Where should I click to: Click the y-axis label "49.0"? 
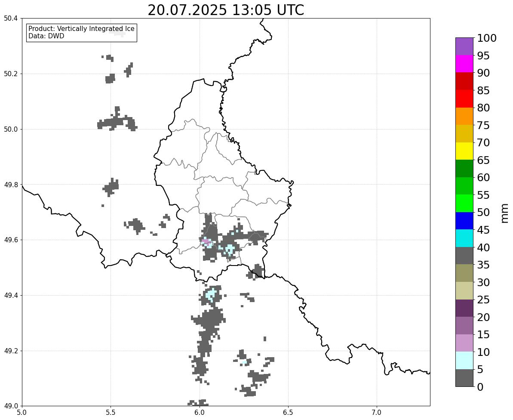(x=10, y=406)
